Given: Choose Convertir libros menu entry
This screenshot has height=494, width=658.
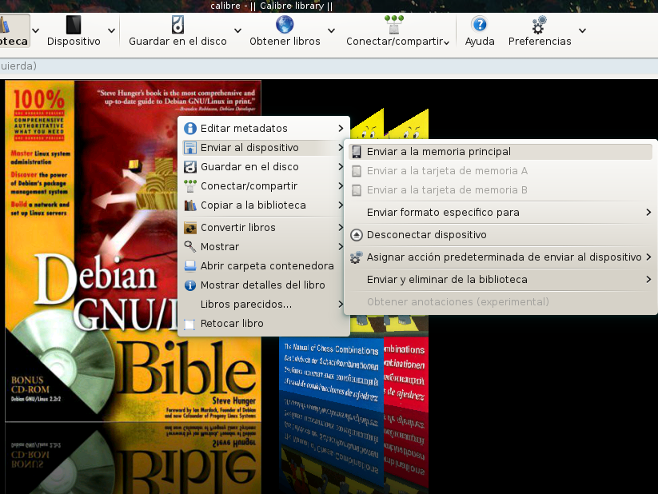Looking at the screenshot, I should coord(264,227).
